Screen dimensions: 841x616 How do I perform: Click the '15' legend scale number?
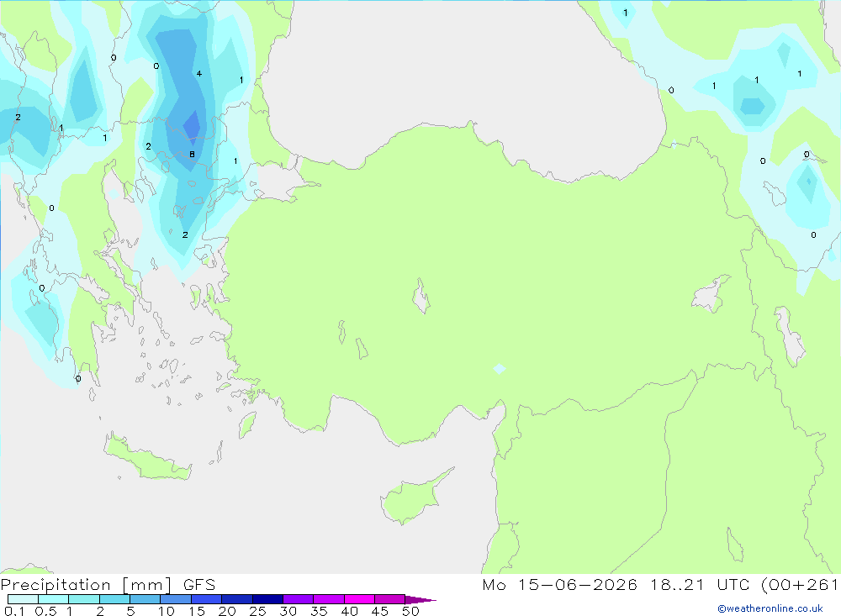click(197, 611)
